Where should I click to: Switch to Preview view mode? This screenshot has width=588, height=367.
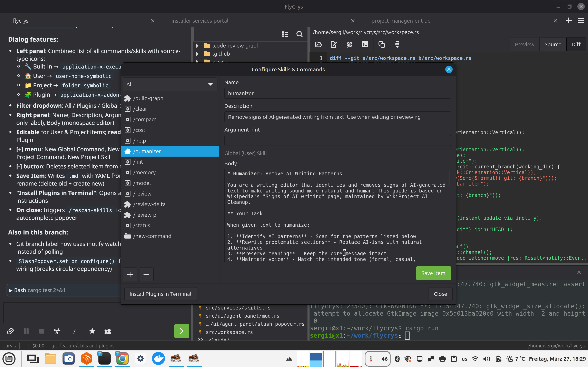pos(524,44)
